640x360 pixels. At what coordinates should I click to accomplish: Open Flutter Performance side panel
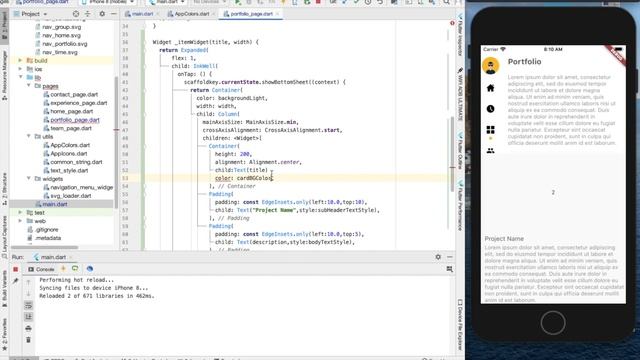[x=460, y=206]
